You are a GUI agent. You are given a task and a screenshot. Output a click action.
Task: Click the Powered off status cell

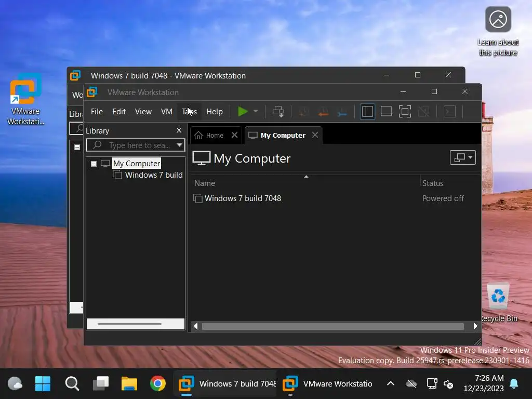443,198
